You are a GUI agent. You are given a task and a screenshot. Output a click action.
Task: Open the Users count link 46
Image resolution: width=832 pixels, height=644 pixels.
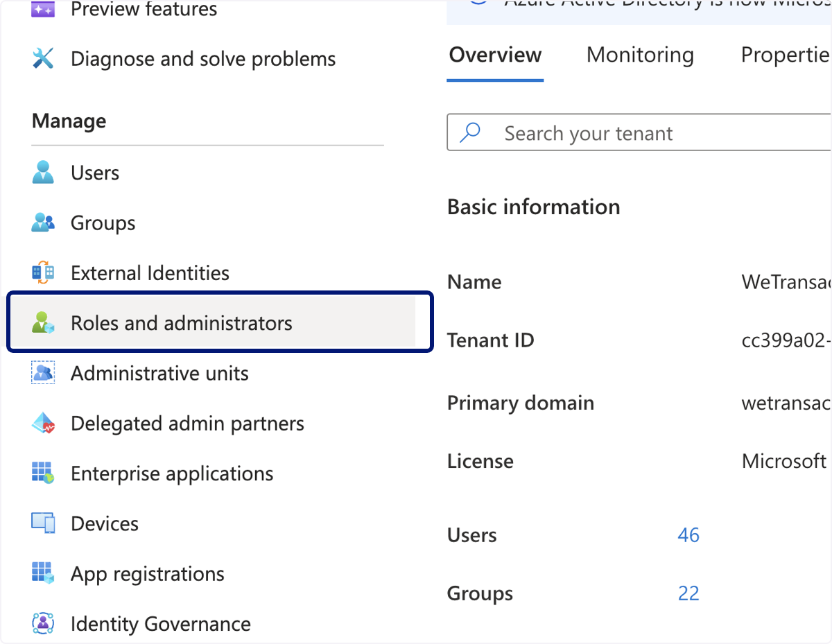(688, 535)
